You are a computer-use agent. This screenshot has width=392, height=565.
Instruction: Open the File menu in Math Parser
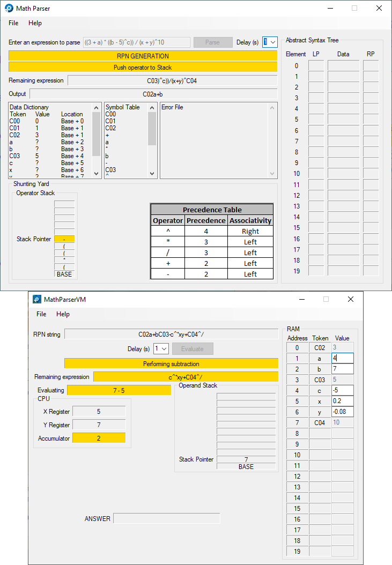tap(13, 23)
